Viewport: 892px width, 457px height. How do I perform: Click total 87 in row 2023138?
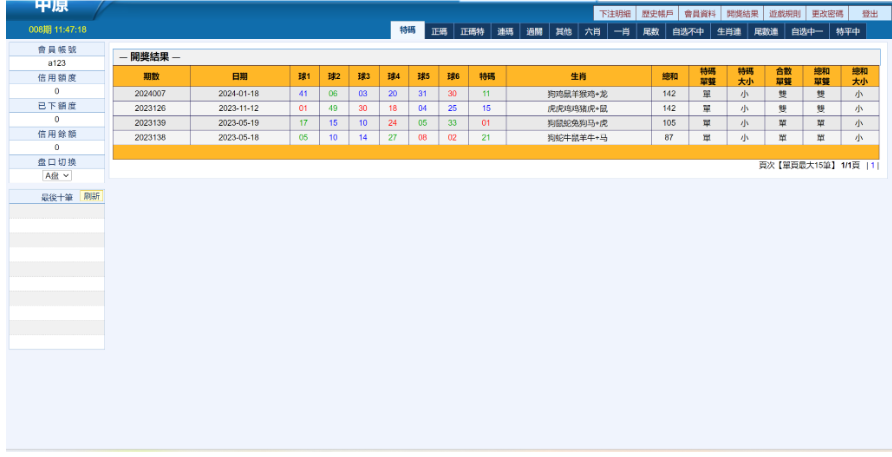coord(669,138)
